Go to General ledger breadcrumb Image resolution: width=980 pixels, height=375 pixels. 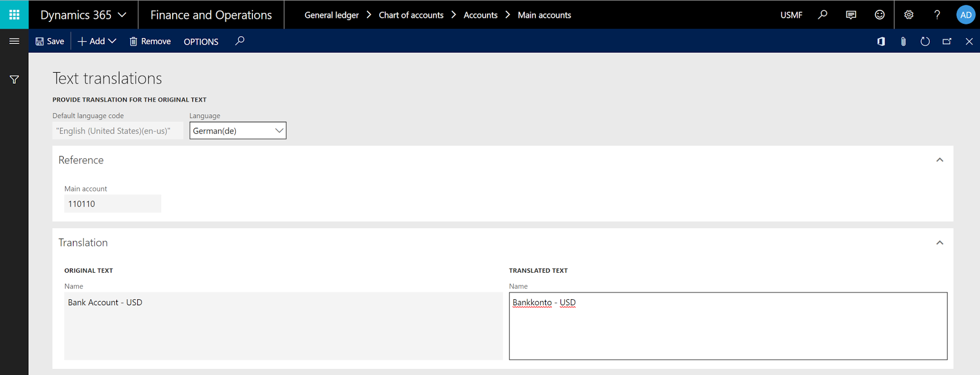click(x=331, y=15)
